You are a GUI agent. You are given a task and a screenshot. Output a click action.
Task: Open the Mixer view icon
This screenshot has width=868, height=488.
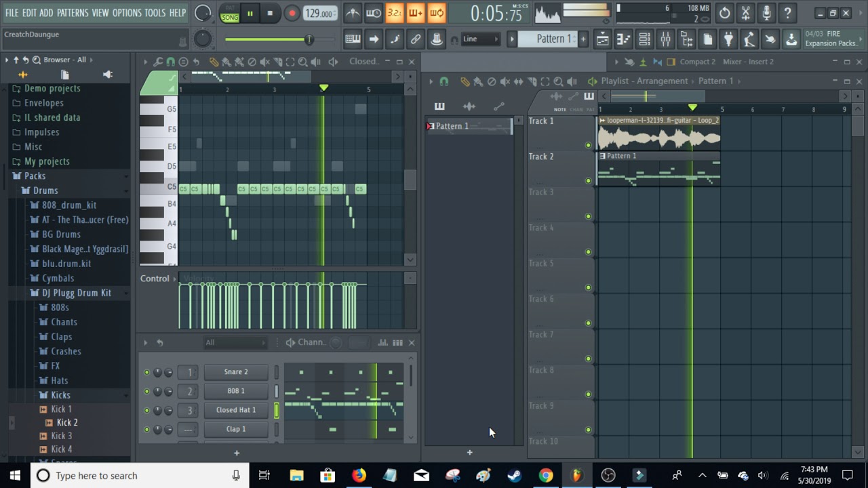[x=665, y=39]
